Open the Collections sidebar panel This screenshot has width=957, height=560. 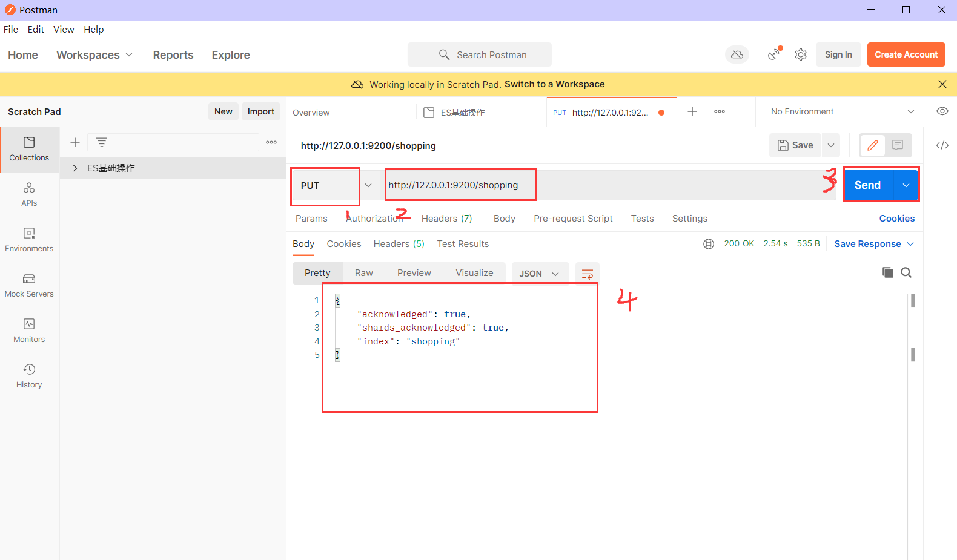[29, 150]
